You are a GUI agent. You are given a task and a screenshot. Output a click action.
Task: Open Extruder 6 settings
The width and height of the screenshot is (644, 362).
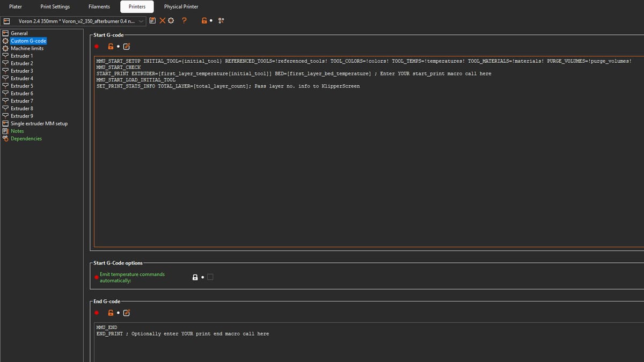22,93
